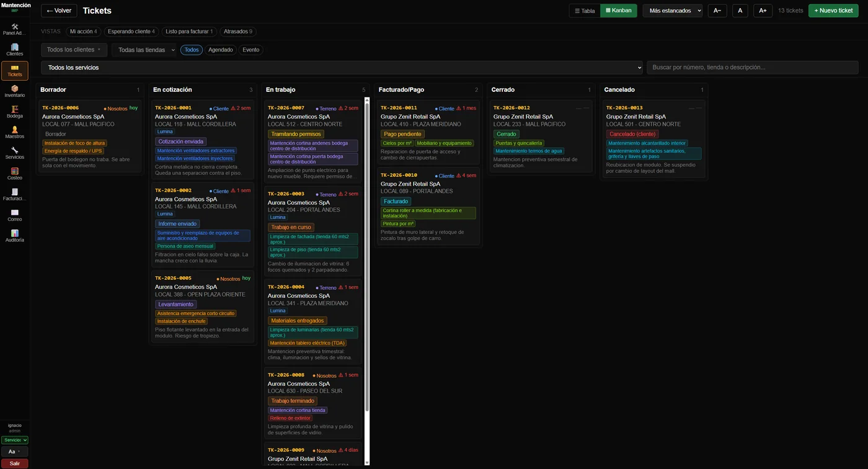Screen dimensions: 868x469
Task: Select the Atrasados view
Action: point(238,32)
